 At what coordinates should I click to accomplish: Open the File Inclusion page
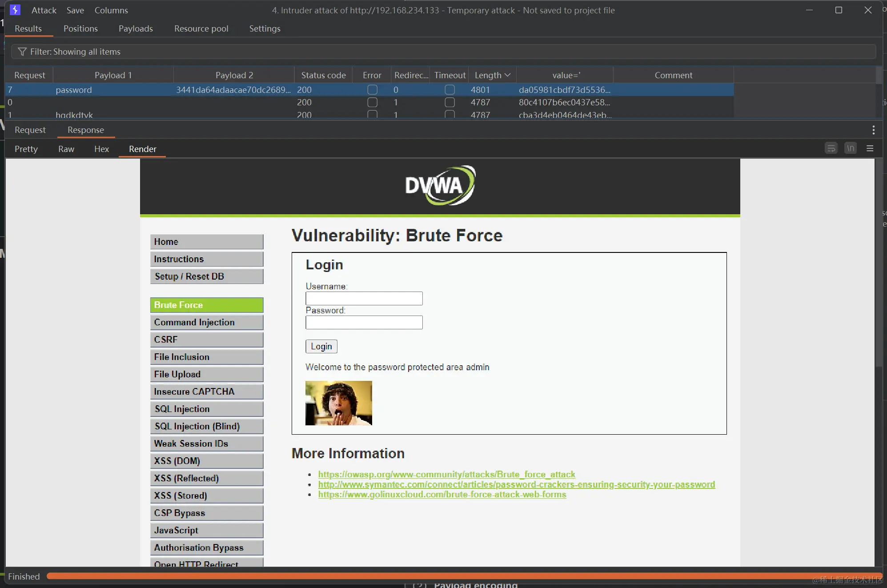coord(207,357)
